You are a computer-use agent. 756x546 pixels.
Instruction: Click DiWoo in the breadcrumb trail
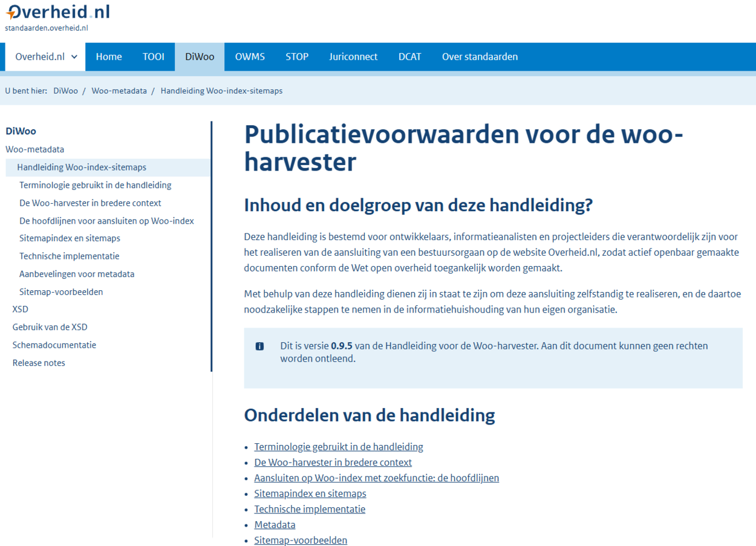pyautogui.click(x=65, y=91)
